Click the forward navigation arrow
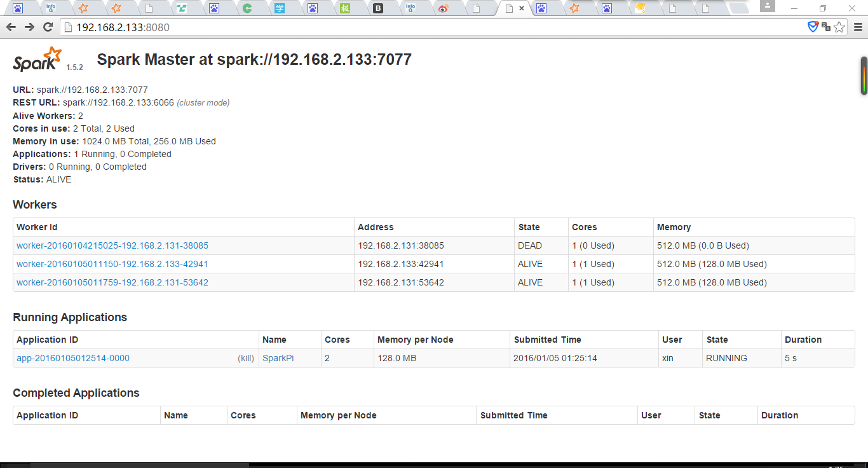The image size is (868, 468). coord(29,27)
